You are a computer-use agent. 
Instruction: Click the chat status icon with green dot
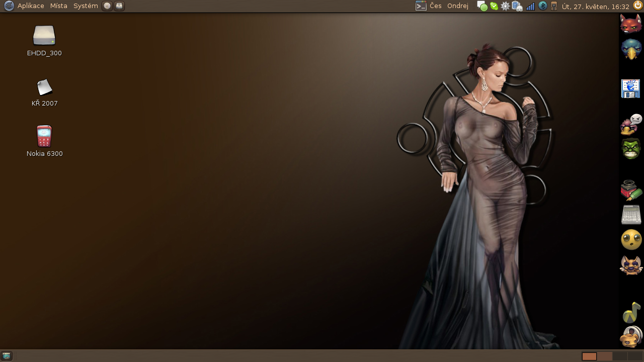click(x=482, y=7)
